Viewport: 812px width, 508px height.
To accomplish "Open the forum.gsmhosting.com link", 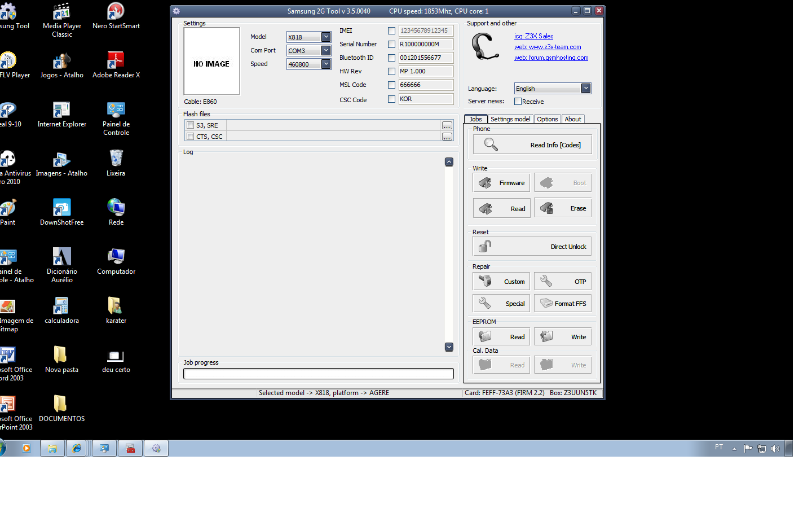I will pos(551,58).
